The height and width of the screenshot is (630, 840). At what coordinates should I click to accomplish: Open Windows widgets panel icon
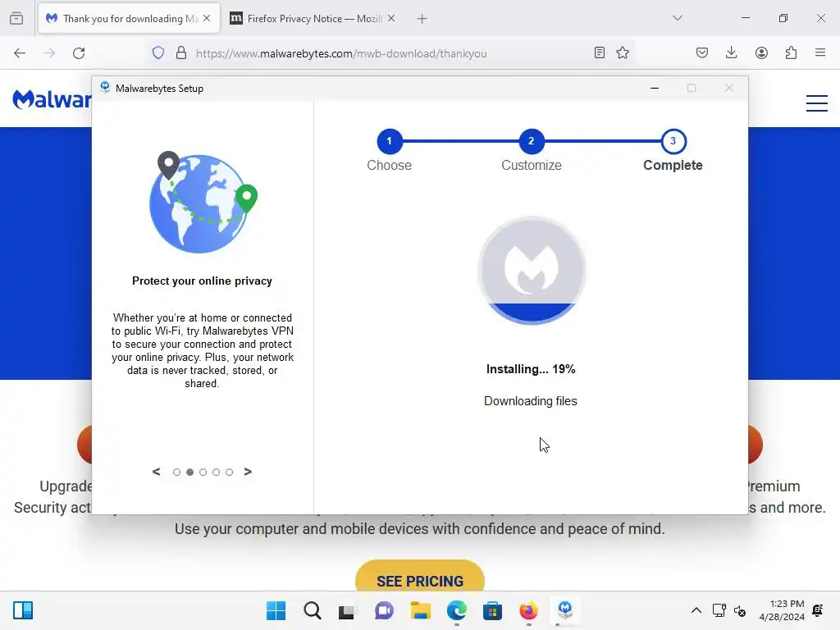coord(23,610)
